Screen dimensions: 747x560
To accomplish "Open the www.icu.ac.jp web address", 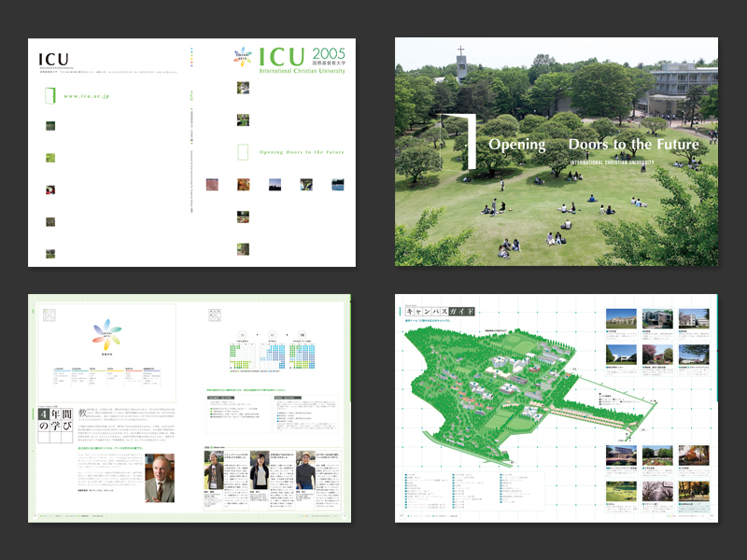I will [x=89, y=96].
